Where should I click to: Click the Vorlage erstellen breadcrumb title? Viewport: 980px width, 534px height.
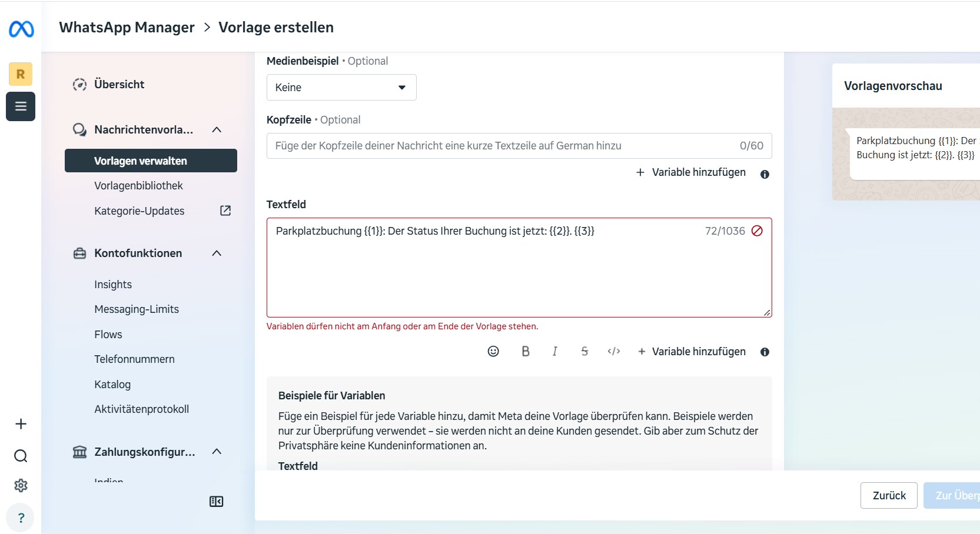(x=276, y=28)
